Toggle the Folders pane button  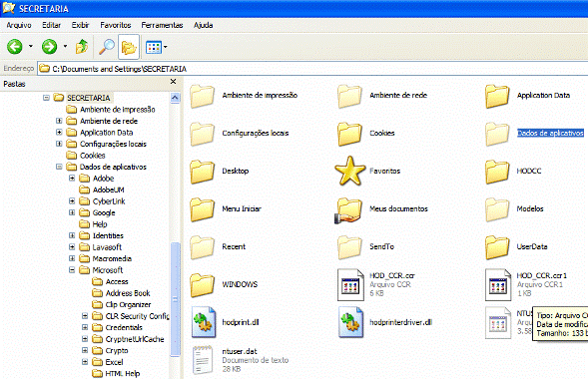click(129, 47)
